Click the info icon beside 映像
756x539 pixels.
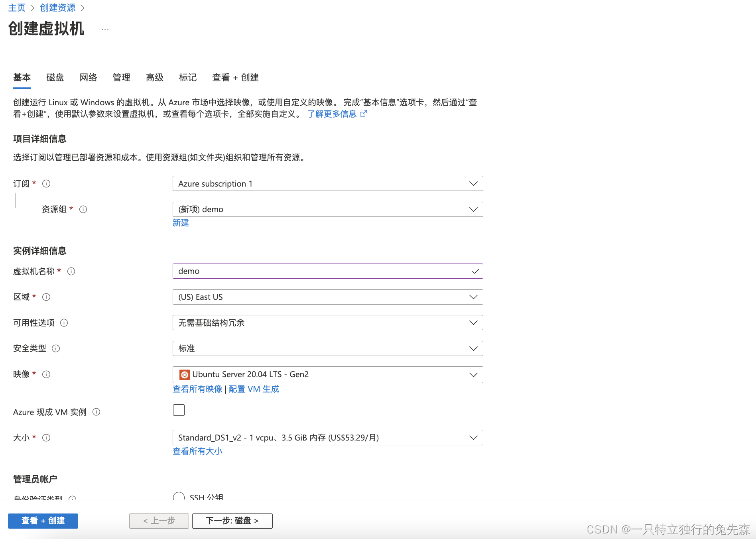pyautogui.click(x=46, y=374)
